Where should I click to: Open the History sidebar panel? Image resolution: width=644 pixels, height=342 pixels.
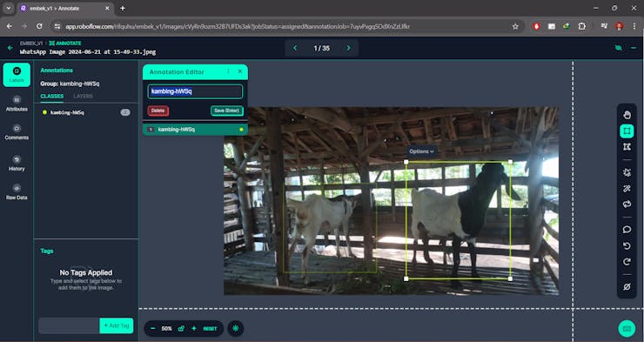coord(17,163)
